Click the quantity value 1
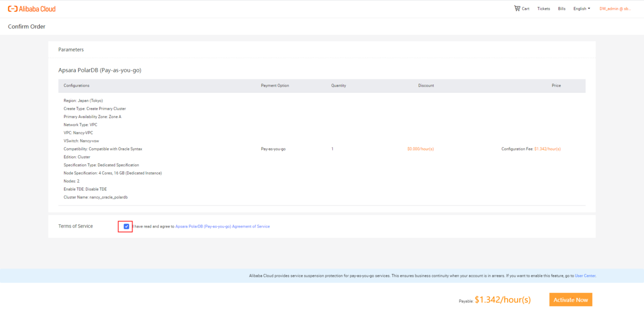This screenshot has width=644, height=316. coord(332,149)
